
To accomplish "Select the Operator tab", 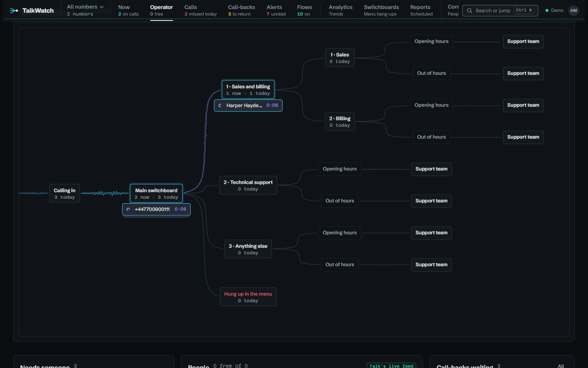I will pyautogui.click(x=161, y=10).
